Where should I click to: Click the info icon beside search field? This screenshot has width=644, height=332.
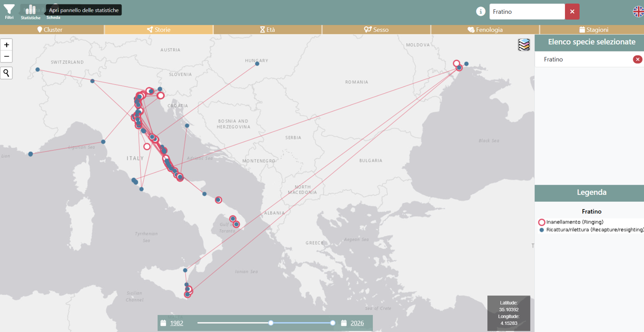click(481, 11)
